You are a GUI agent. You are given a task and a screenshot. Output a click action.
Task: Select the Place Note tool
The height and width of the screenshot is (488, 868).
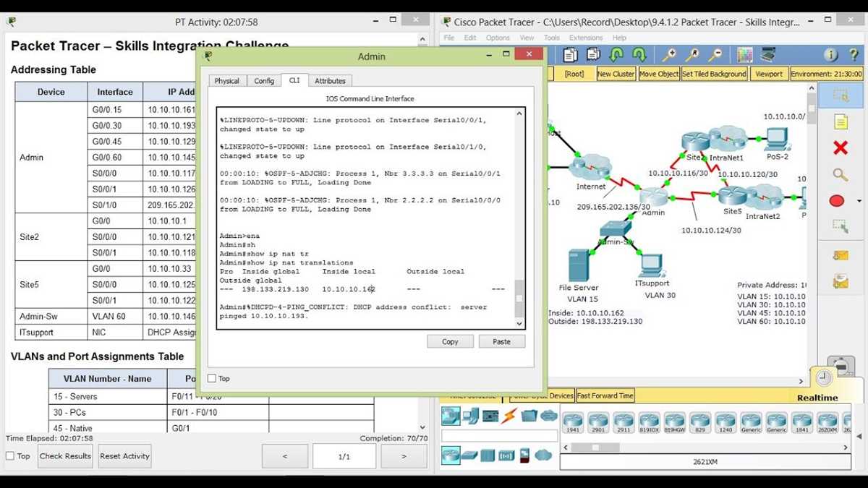840,121
